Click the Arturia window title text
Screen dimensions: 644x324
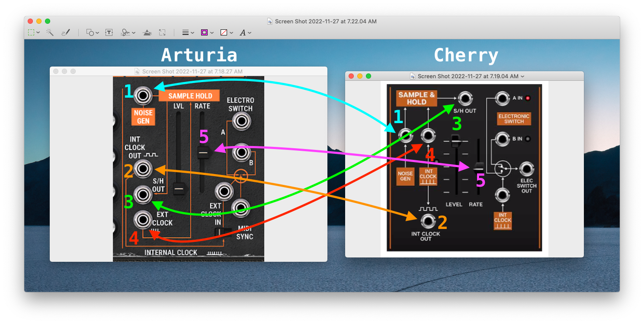click(192, 71)
